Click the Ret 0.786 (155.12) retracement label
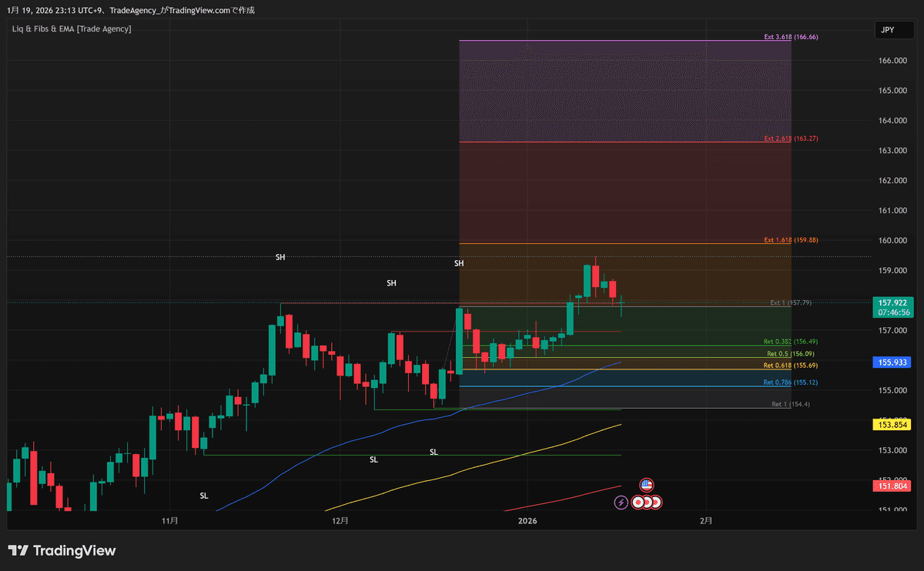 point(790,382)
